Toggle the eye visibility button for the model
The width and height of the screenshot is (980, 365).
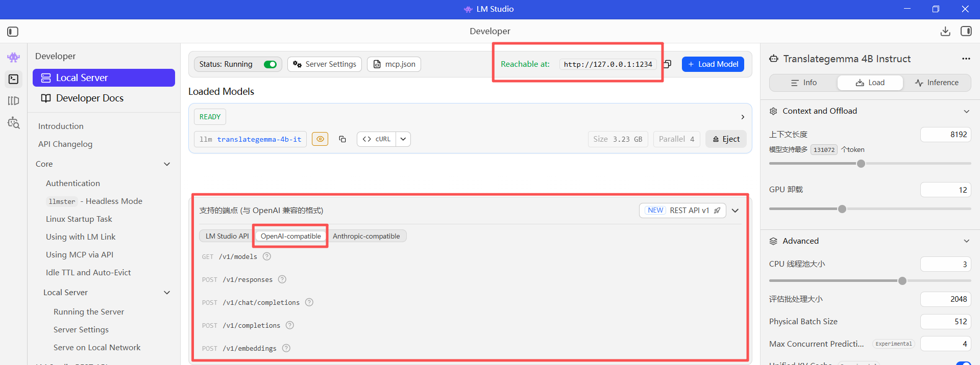click(x=320, y=139)
